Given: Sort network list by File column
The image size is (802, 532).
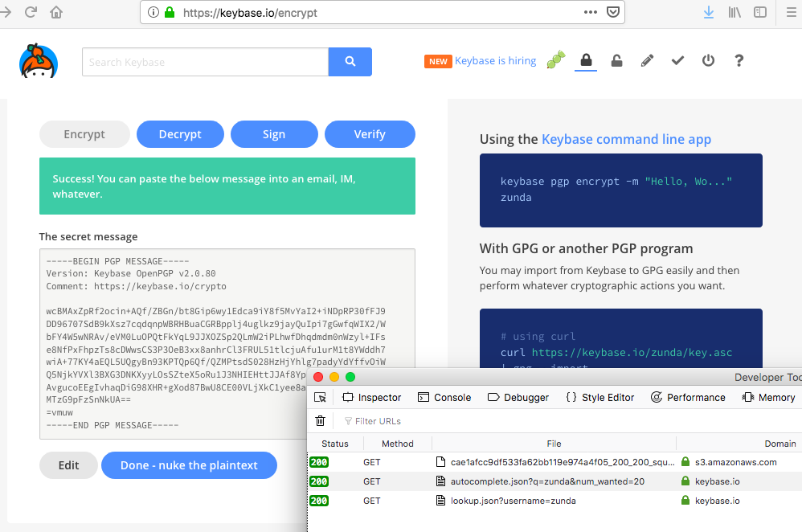Looking at the screenshot, I should tap(554, 444).
